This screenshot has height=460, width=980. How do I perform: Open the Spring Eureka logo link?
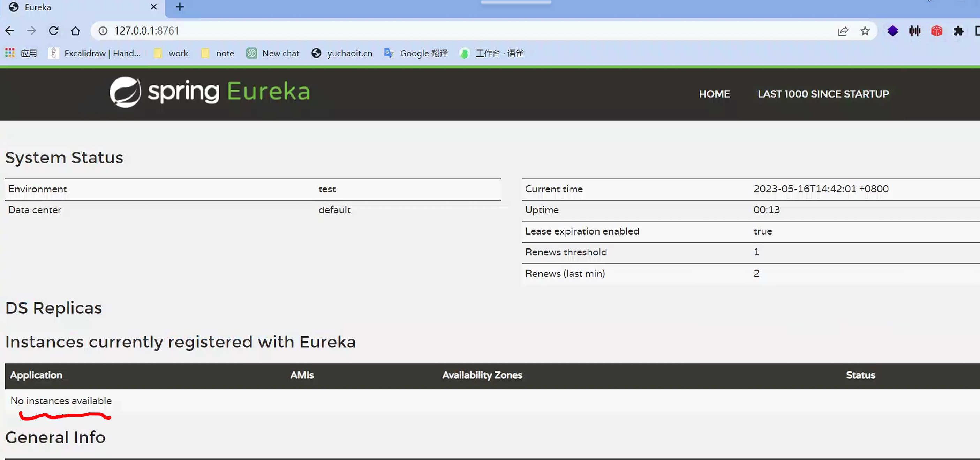210,92
